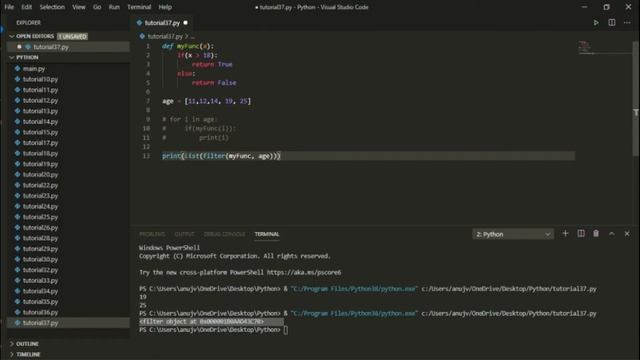Open tutorial36.py in the explorer
Viewport: 640px width, 360px height.
tap(69, 312)
